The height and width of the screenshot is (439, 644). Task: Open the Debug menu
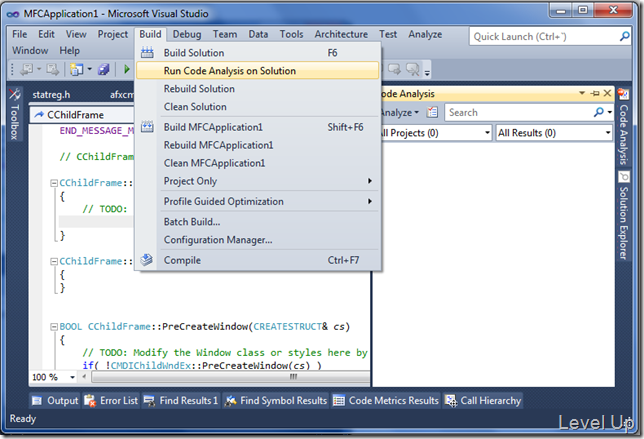coord(187,34)
